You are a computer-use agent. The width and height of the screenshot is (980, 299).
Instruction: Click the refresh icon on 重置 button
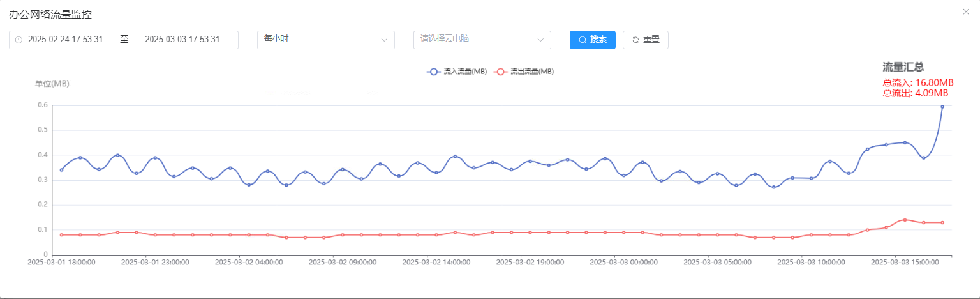(x=635, y=40)
